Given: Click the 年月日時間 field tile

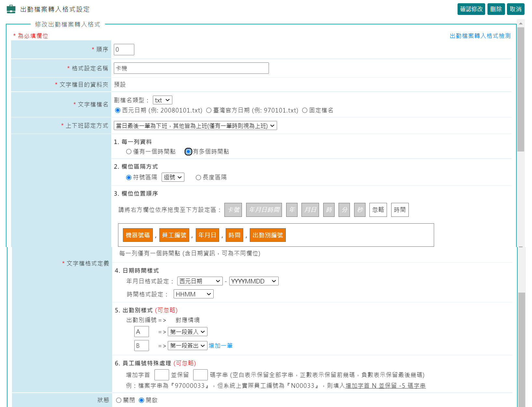Looking at the screenshot, I should tap(264, 210).
